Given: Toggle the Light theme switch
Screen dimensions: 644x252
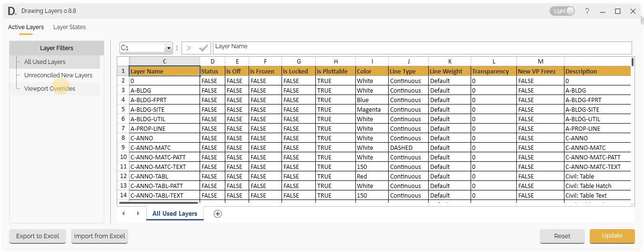Looking at the screenshot, I should 562,11.
